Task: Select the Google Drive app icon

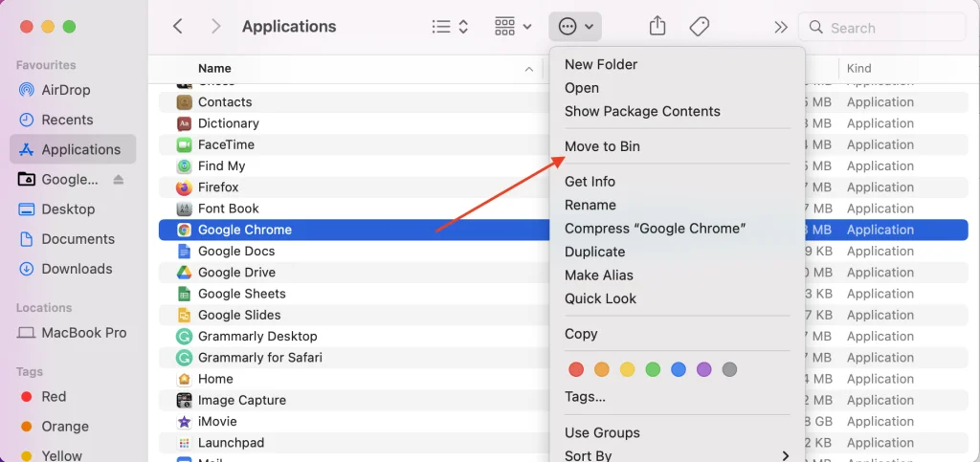Action: (184, 273)
